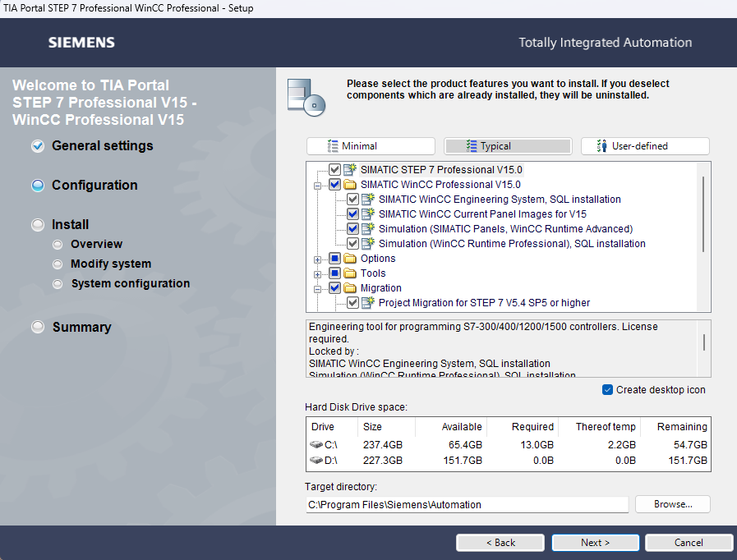This screenshot has width=737, height=560.
Task: Uncheck SIMATIC WinCC Current Panel Images for V15
Action: click(x=352, y=214)
